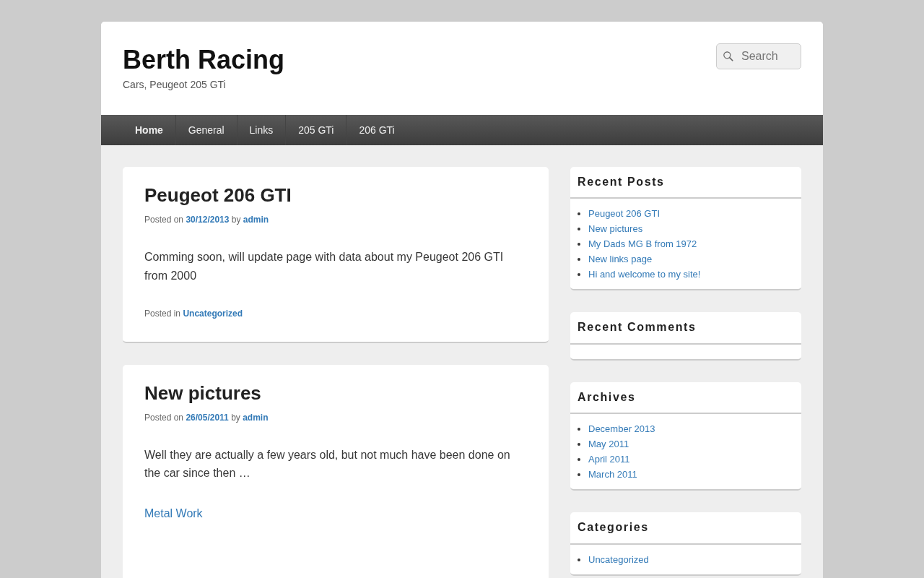The width and height of the screenshot is (924, 578).
Task: Open the General menu item
Action: coord(206,130)
